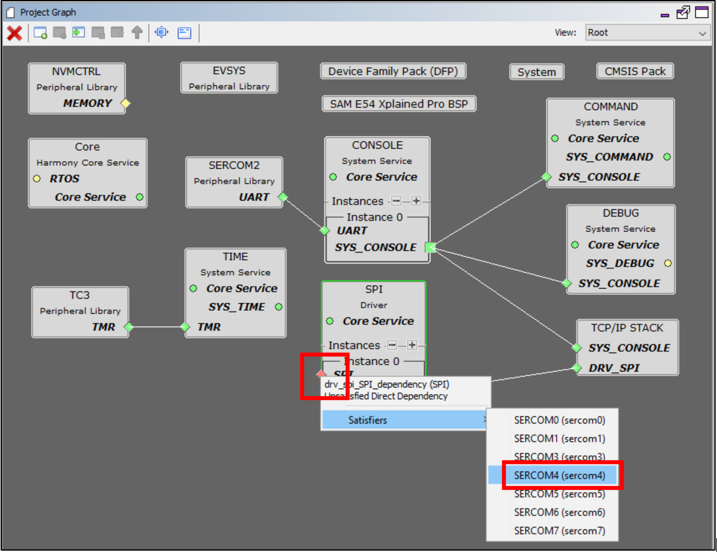The width and height of the screenshot is (717, 552).
Task: Click the TIME block title
Action: 235,257
